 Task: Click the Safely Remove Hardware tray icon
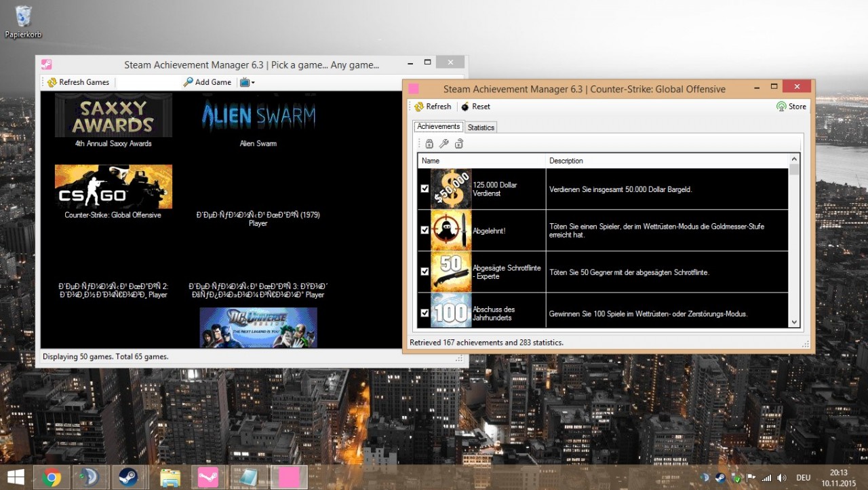click(735, 478)
